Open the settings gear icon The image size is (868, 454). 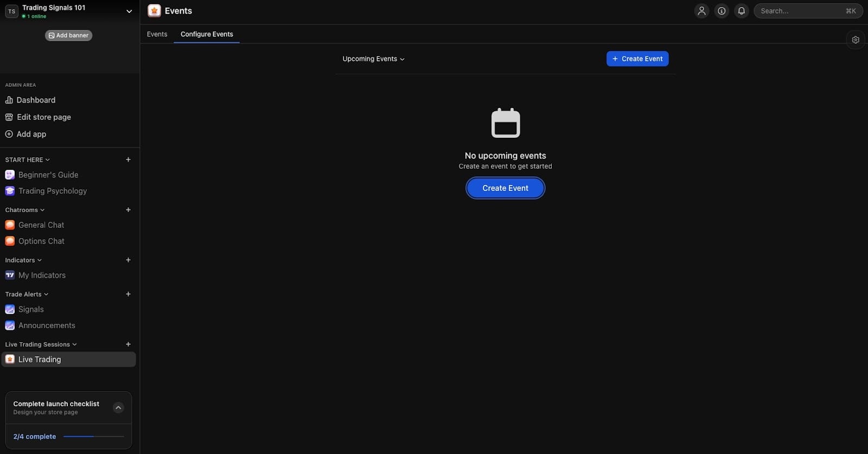(856, 40)
